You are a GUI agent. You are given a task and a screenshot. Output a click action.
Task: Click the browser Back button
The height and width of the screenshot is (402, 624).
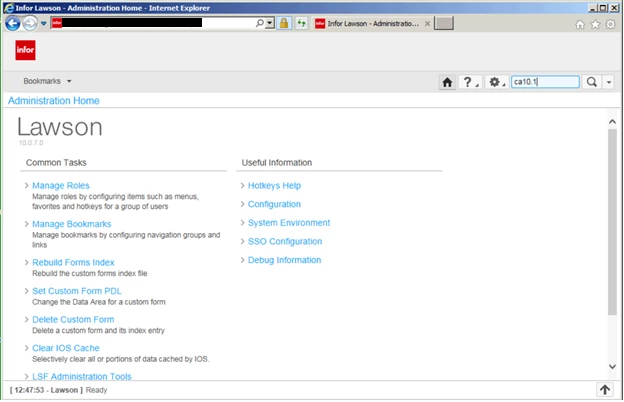[12, 23]
